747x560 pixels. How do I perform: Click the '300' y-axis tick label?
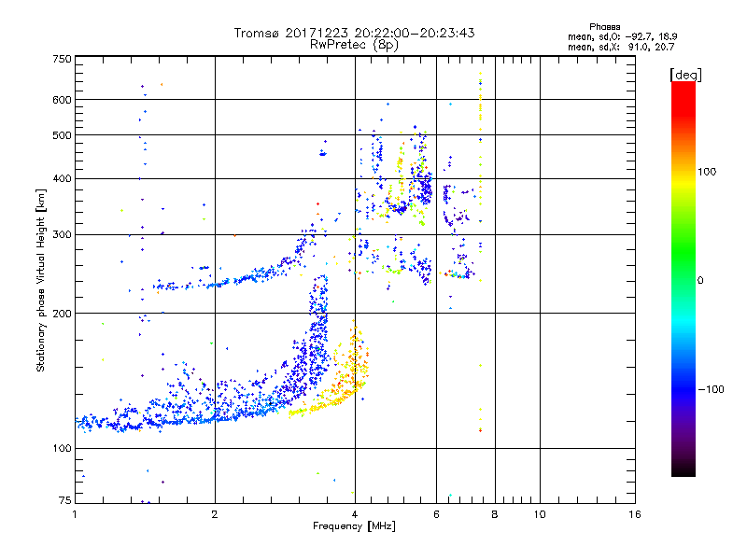[62, 235]
